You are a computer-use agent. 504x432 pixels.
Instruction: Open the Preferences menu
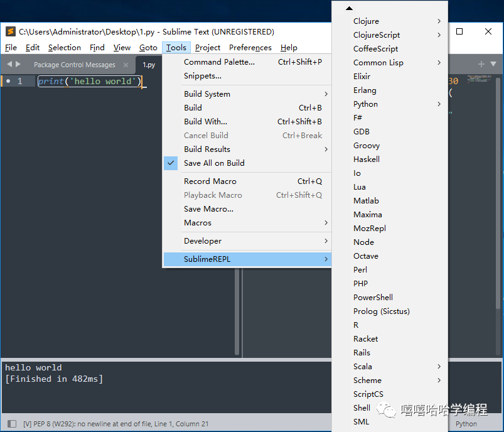[250, 48]
